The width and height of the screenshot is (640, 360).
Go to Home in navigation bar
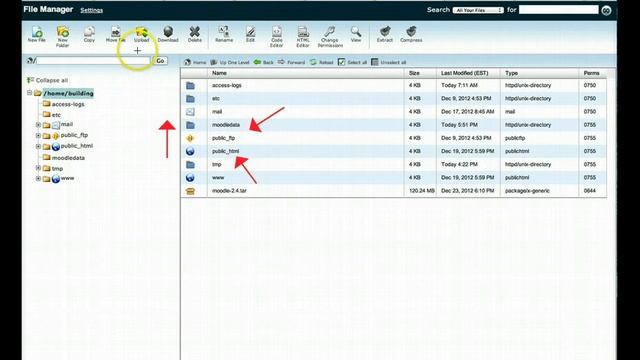click(x=195, y=62)
